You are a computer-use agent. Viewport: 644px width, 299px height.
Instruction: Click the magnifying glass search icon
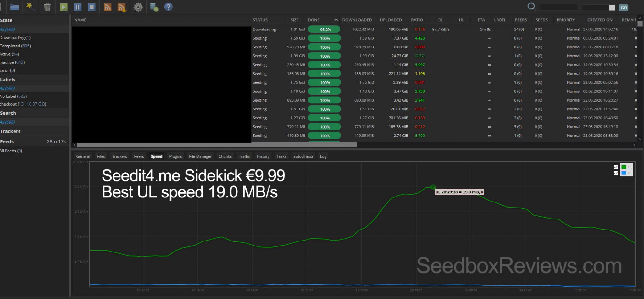(531, 7)
